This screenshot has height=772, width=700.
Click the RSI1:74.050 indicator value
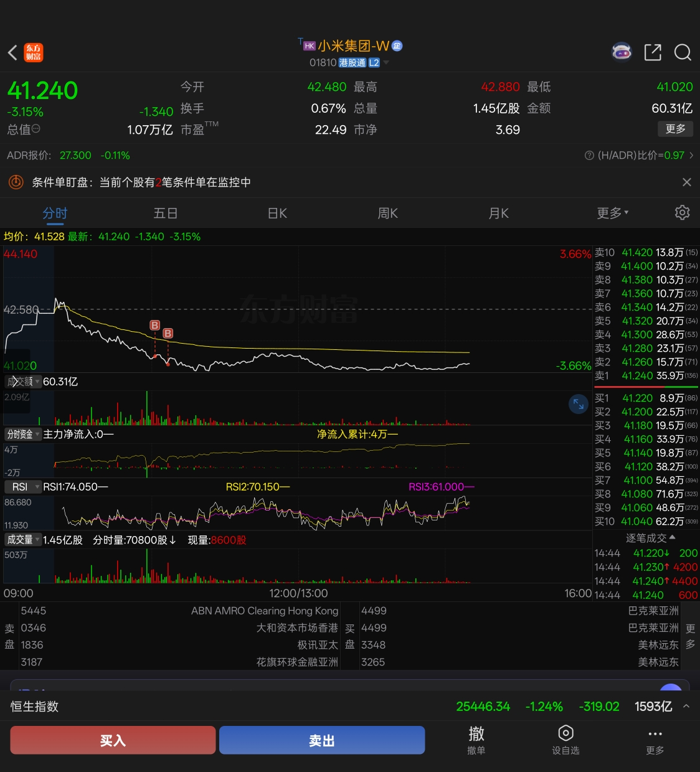point(75,487)
